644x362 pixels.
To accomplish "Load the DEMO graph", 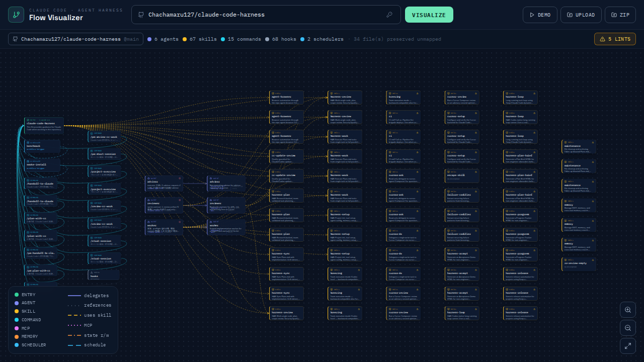I will click(540, 15).
